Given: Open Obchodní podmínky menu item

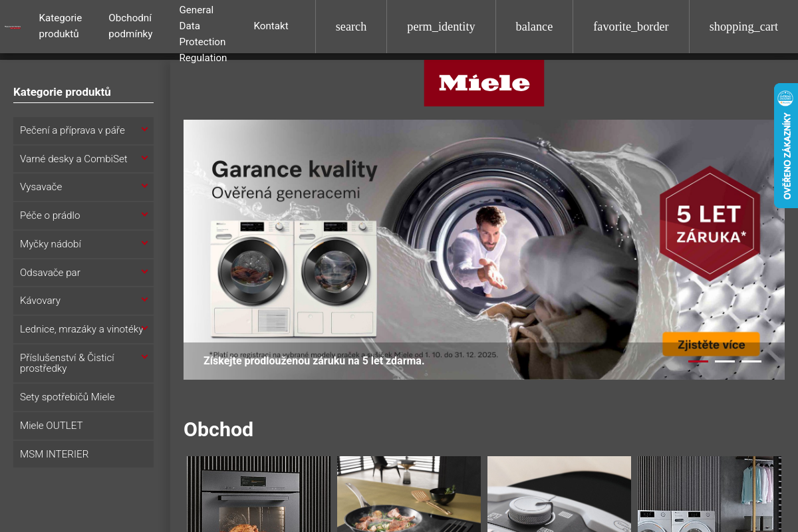Looking at the screenshot, I should 130,26.
